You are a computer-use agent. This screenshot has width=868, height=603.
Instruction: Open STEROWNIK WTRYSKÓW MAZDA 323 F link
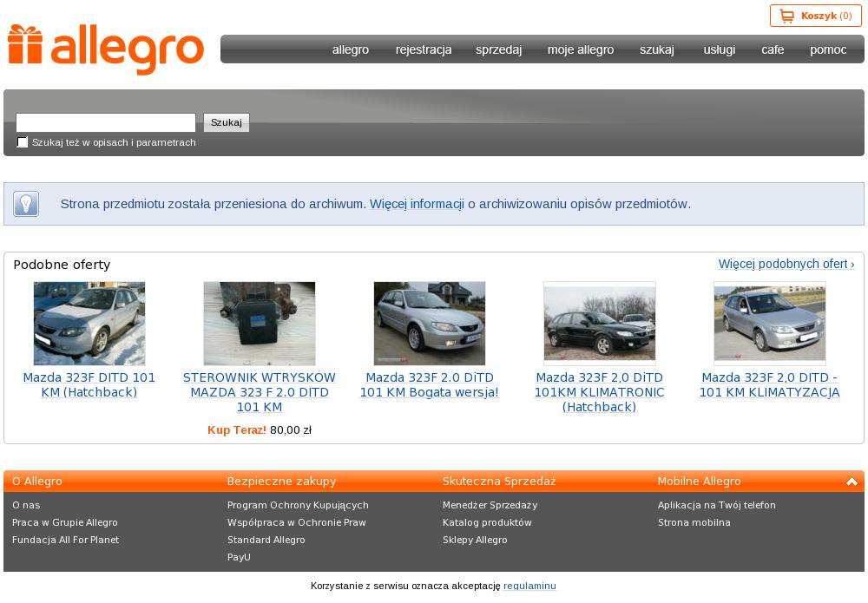click(x=259, y=392)
